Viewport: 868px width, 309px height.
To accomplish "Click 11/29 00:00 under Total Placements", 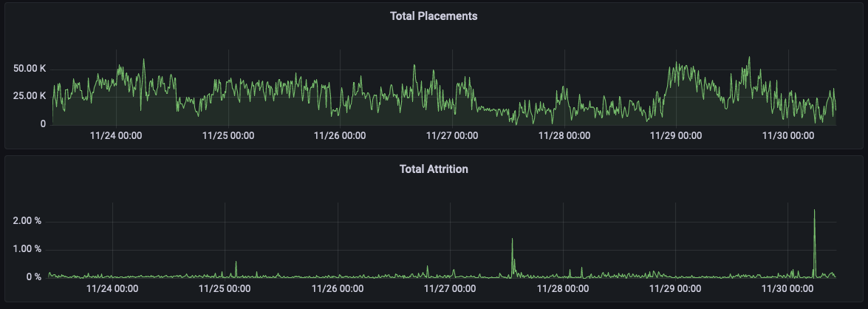I will pos(676,136).
